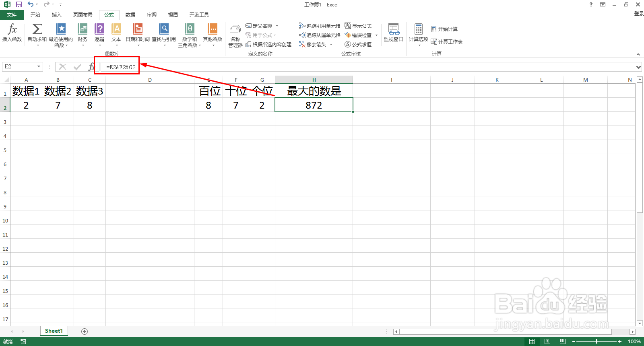Open Ribbon Display Options
Viewport: 644px width, 346px height.
(603, 4)
